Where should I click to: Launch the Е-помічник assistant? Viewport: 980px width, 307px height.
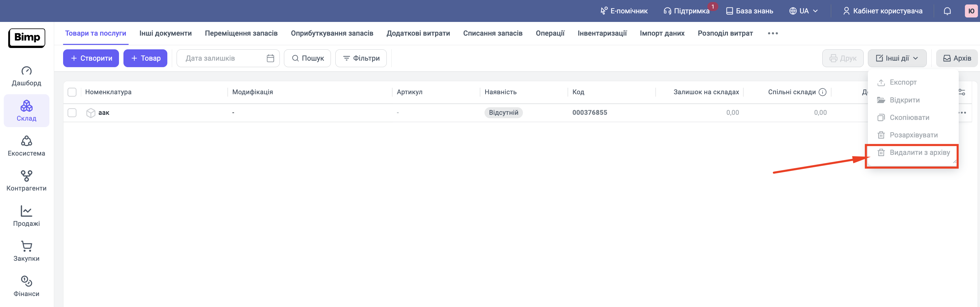624,11
